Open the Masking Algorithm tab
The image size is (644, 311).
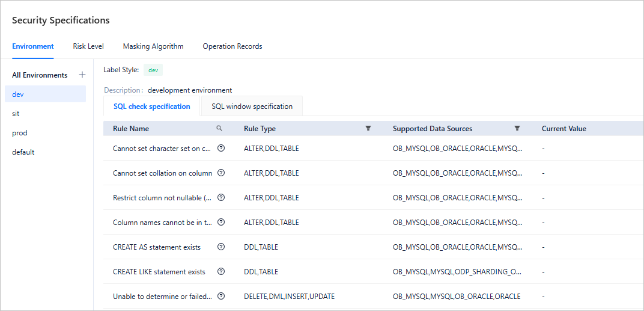(x=153, y=46)
